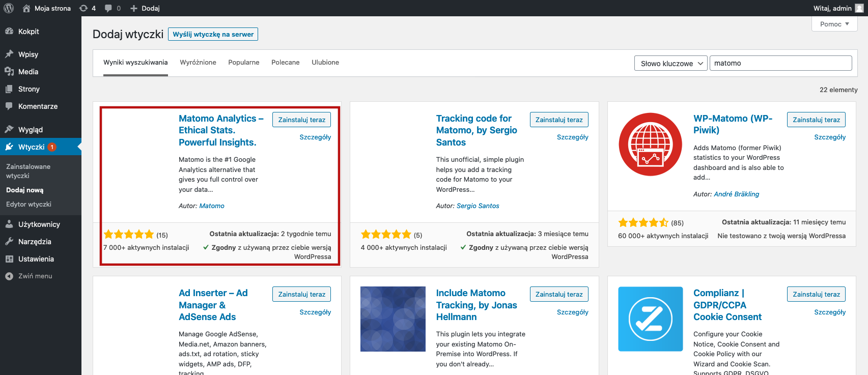Click Matomo Analytics five-star rating
The width and height of the screenshot is (868, 375).
129,235
